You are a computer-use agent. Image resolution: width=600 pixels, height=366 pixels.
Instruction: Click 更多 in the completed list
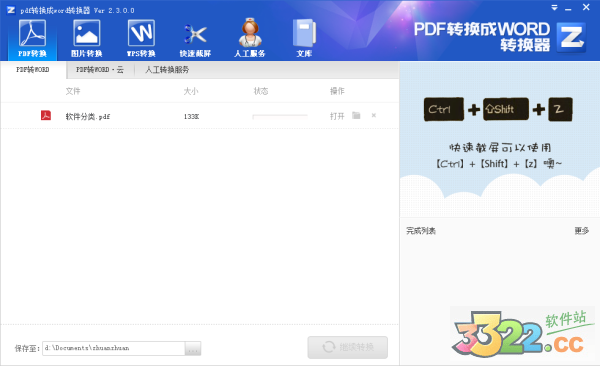tap(582, 230)
